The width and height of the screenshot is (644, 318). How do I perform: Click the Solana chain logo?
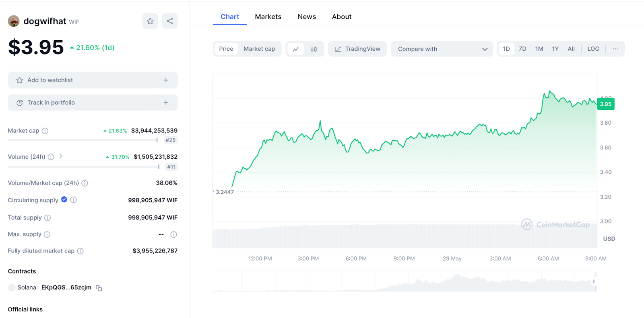tap(12, 287)
